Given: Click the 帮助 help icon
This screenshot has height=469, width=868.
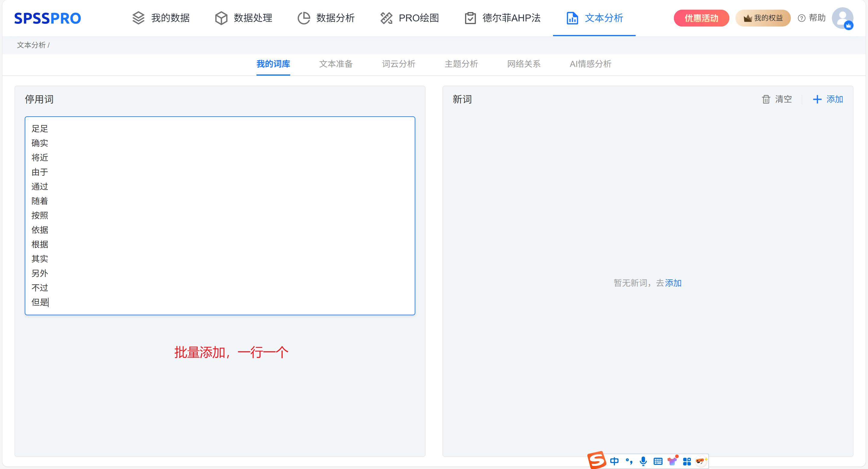Looking at the screenshot, I should pos(802,18).
